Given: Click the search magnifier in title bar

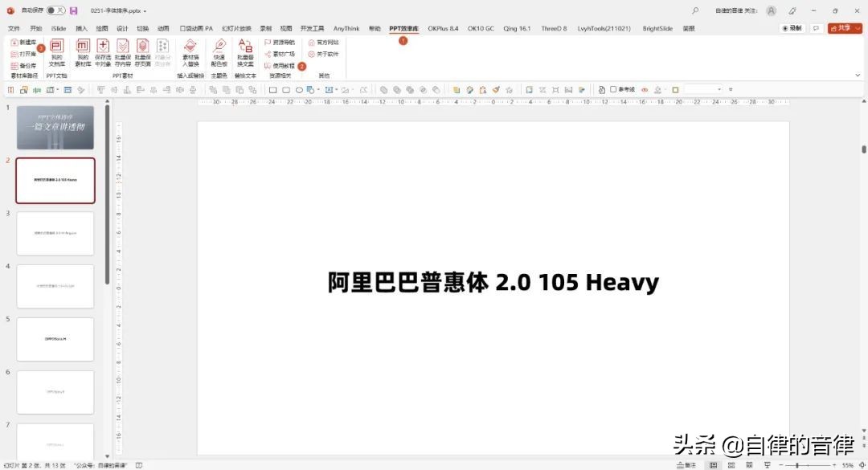Looking at the screenshot, I should pyautogui.click(x=695, y=10).
